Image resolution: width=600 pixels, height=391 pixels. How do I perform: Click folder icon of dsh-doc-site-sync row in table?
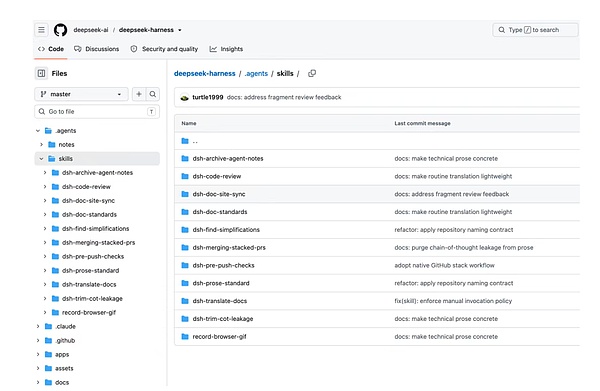point(185,194)
